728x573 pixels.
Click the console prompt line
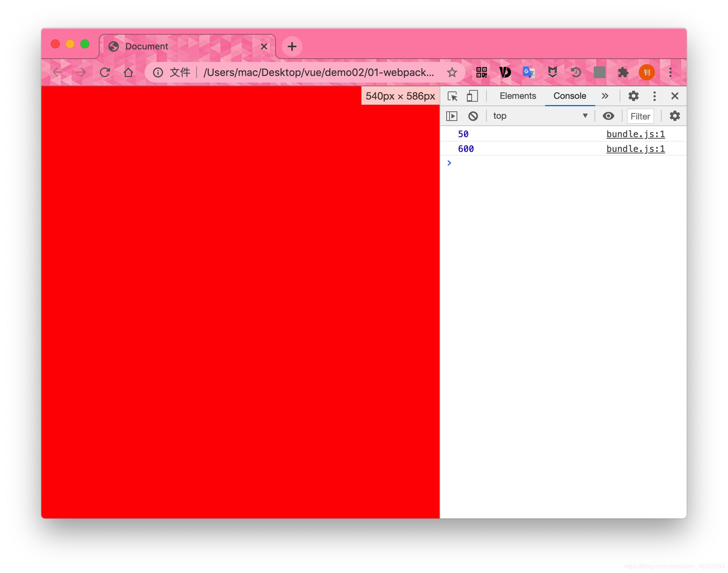[563, 163]
